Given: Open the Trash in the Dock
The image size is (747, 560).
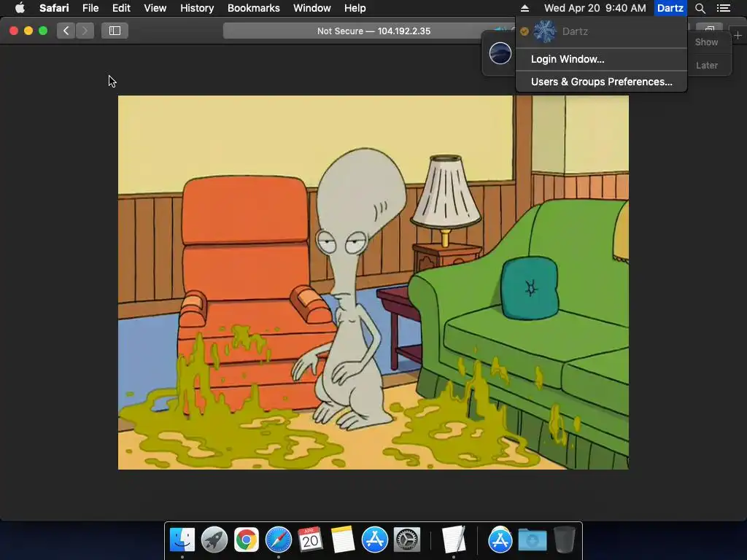Looking at the screenshot, I should [x=564, y=540].
